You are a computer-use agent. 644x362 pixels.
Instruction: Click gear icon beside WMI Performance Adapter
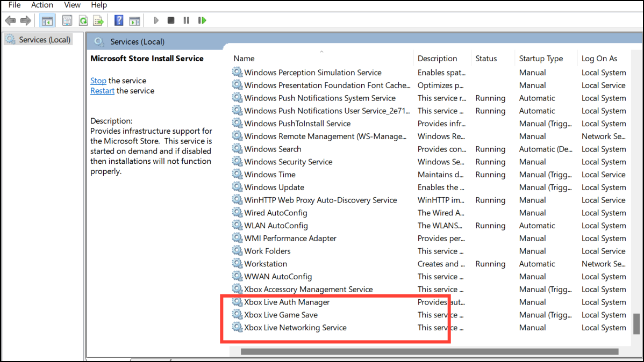(x=238, y=238)
